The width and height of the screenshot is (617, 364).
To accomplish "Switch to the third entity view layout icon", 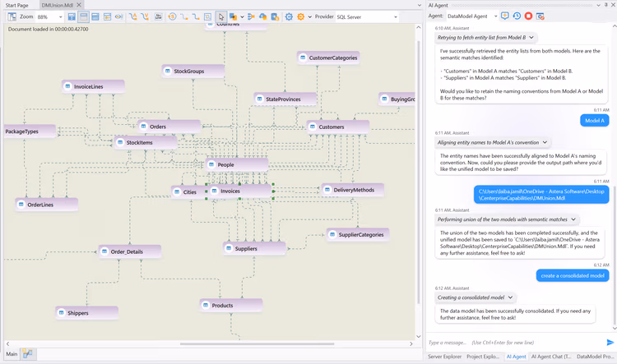I will point(95,17).
